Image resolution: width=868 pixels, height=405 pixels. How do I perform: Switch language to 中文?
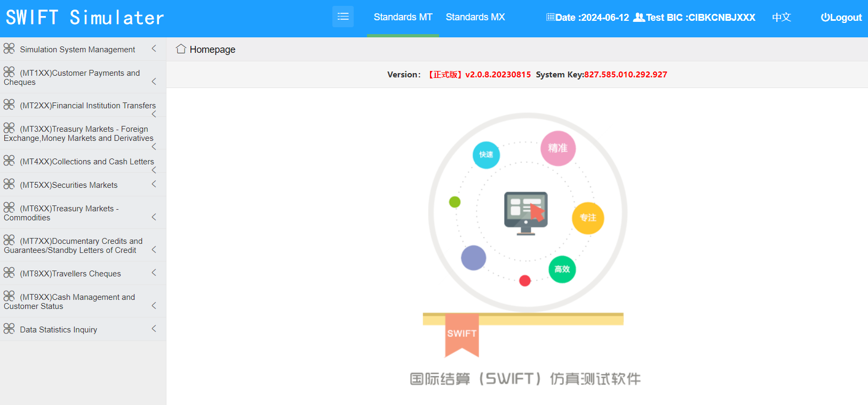782,17
